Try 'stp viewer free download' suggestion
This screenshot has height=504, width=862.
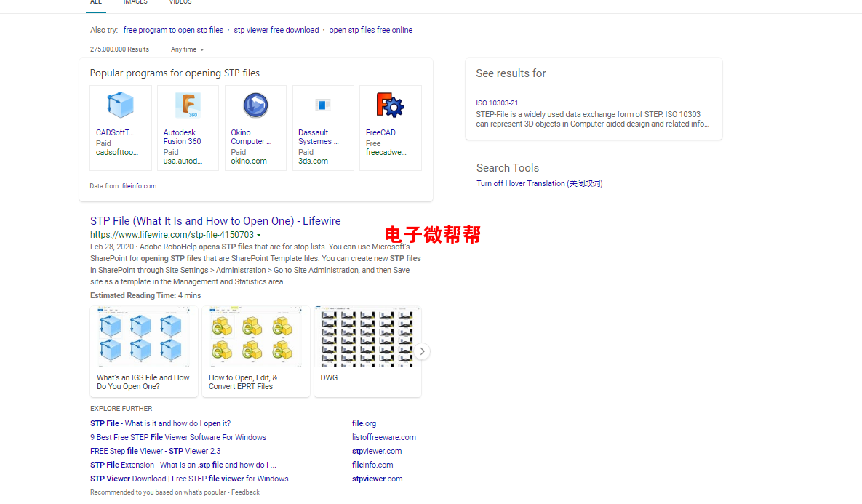click(x=276, y=30)
